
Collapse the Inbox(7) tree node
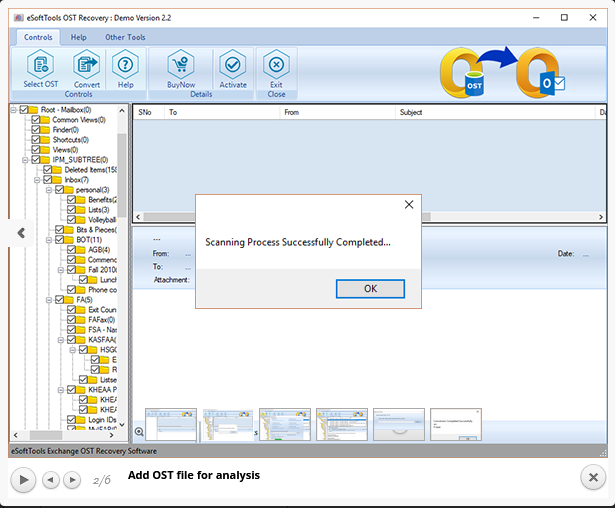pyautogui.click(x=37, y=180)
